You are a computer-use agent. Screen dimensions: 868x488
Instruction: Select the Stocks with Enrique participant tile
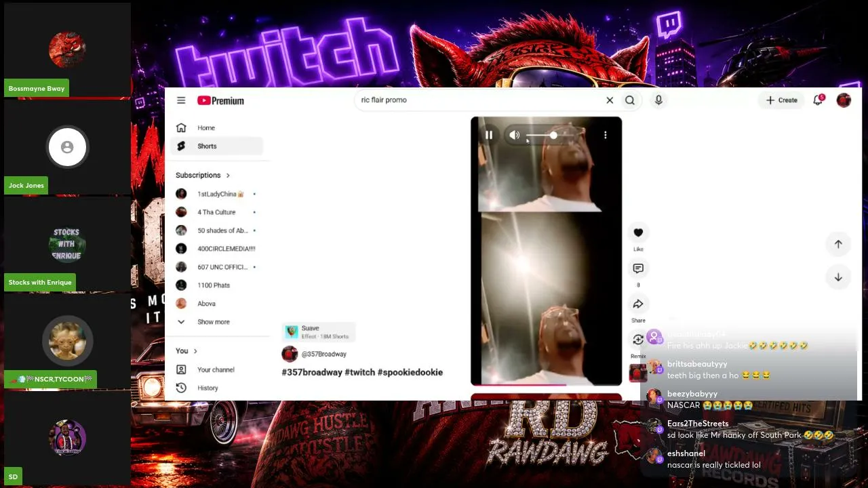pos(67,243)
